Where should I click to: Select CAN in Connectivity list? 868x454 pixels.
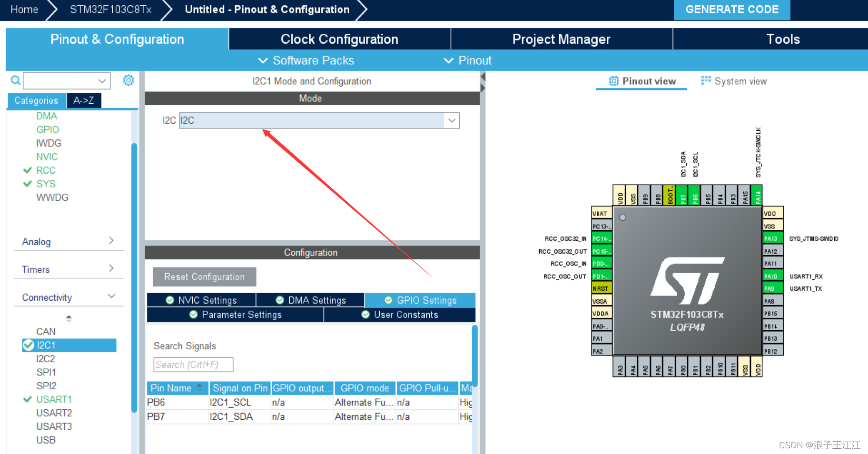pyautogui.click(x=46, y=331)
